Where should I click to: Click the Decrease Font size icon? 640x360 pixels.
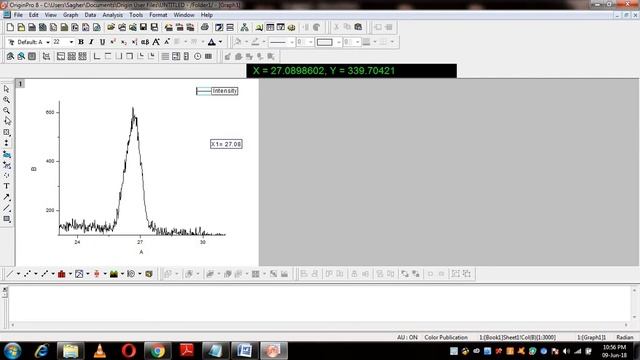click(x=167, y=42)
